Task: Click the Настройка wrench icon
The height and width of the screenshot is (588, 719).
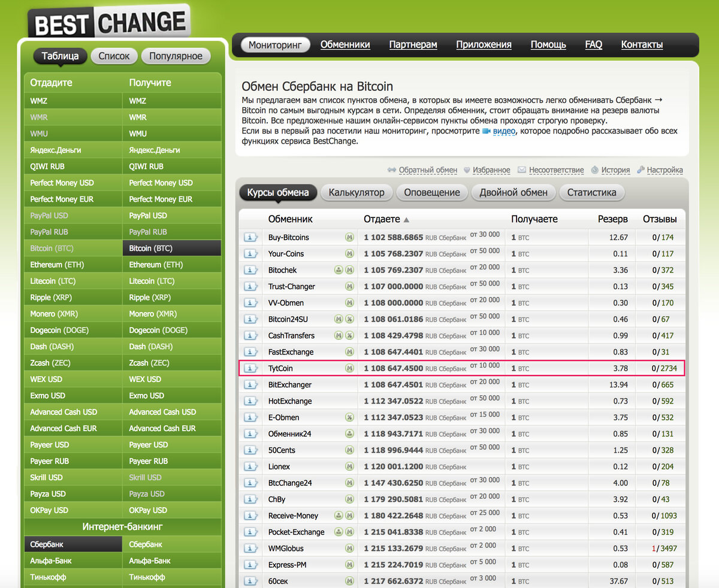Action: [641, 170]
